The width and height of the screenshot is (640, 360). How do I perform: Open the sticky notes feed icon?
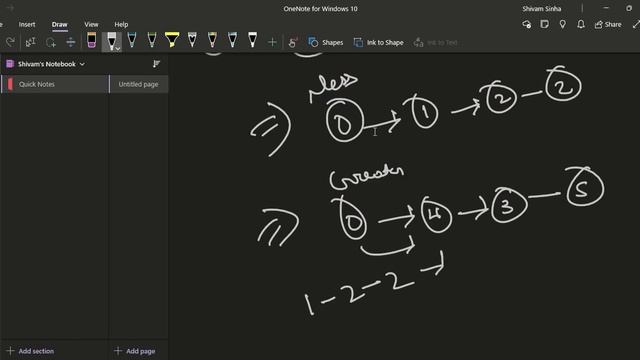pyautogui.click(x=544, y=24)
